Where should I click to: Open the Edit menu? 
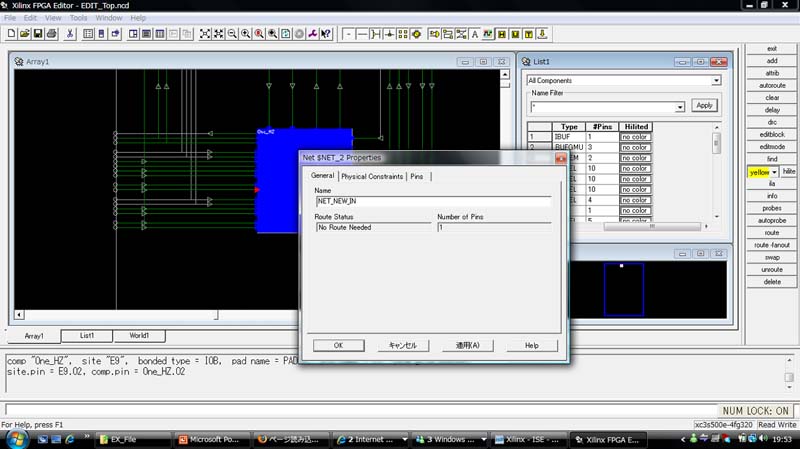click(x=30, y=18)
